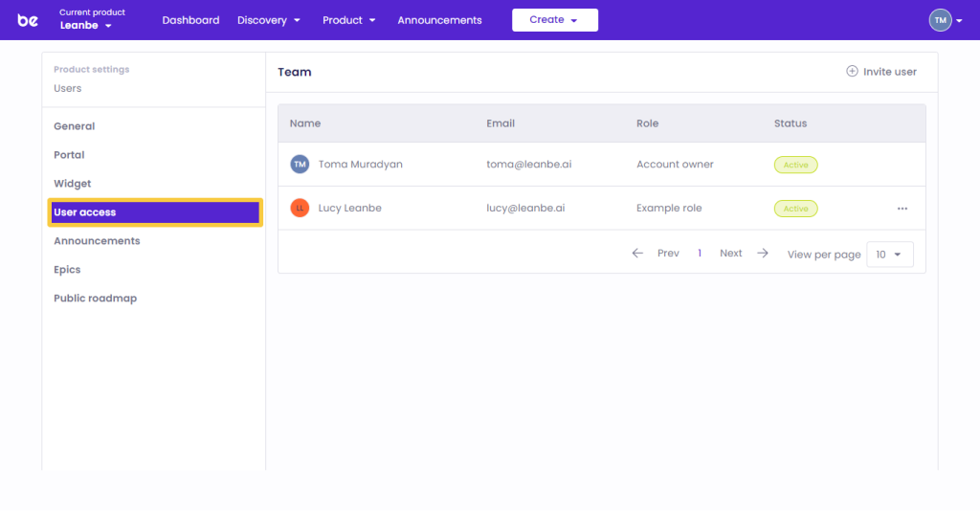Click the plus icon beside Invite user
980x511 pixels.
(852, 72)
